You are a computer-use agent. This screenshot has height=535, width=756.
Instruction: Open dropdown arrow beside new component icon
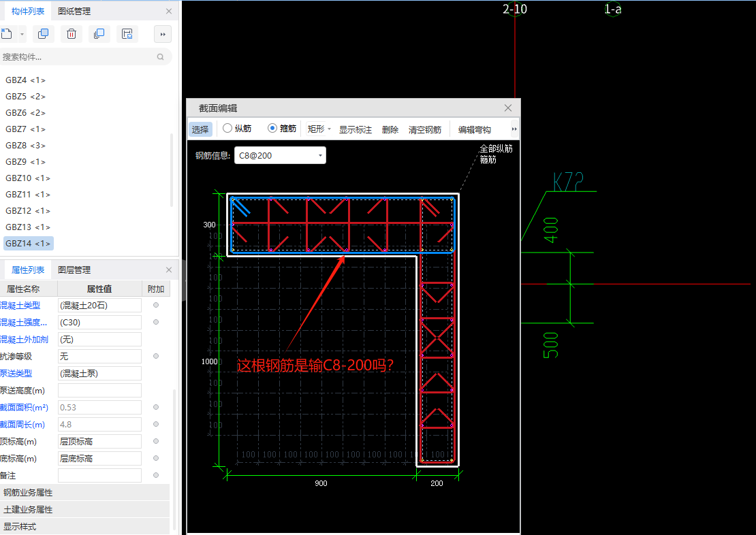point(22,34)
